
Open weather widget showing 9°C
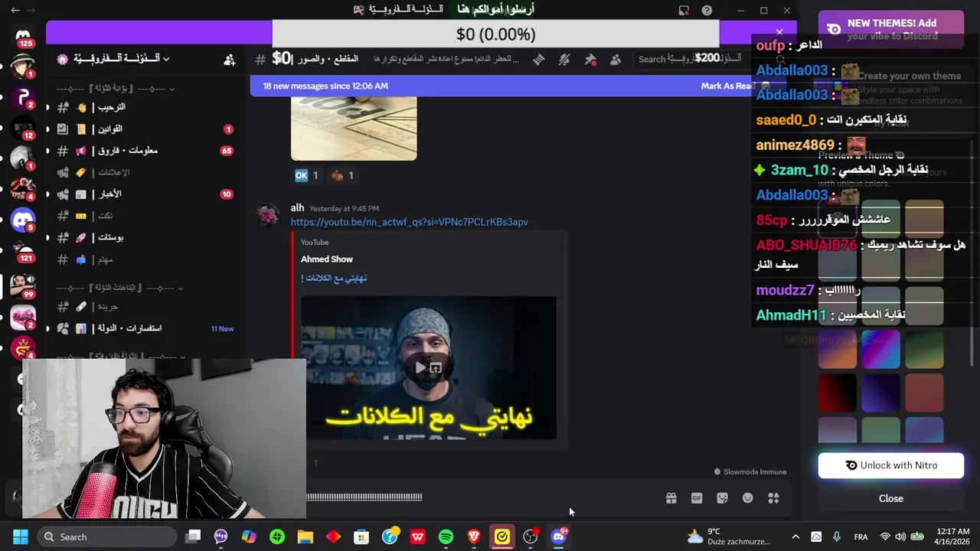pos(727,536)
